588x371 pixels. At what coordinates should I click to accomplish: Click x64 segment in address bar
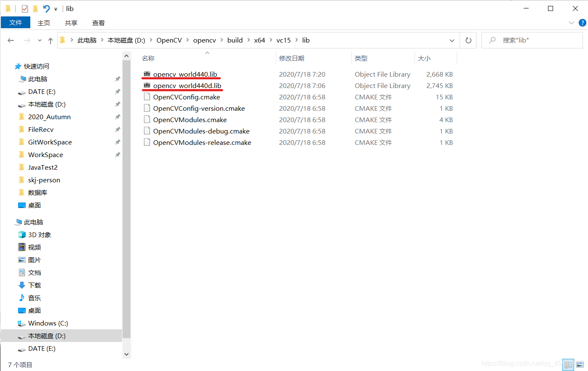pos(260,40)
